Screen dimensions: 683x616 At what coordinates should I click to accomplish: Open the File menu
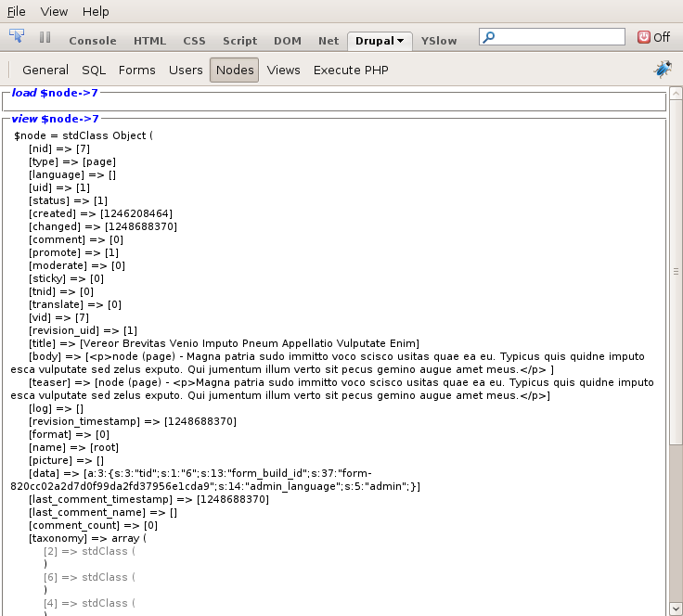pyautogui.click(x=17, y=11)
